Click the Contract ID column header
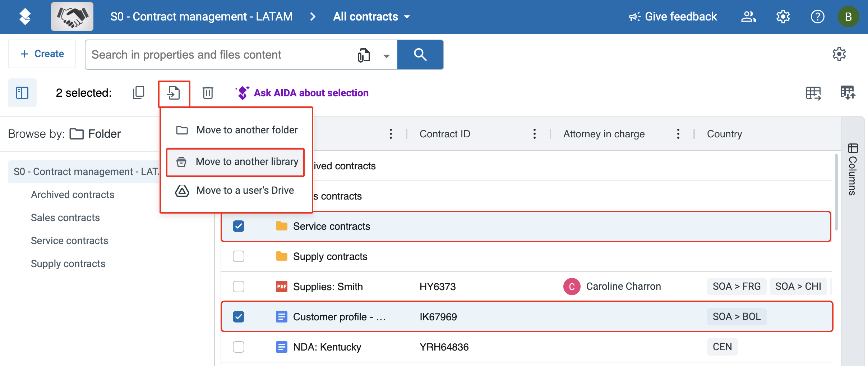This screenshot has height=366, width=868. [445, 134]
